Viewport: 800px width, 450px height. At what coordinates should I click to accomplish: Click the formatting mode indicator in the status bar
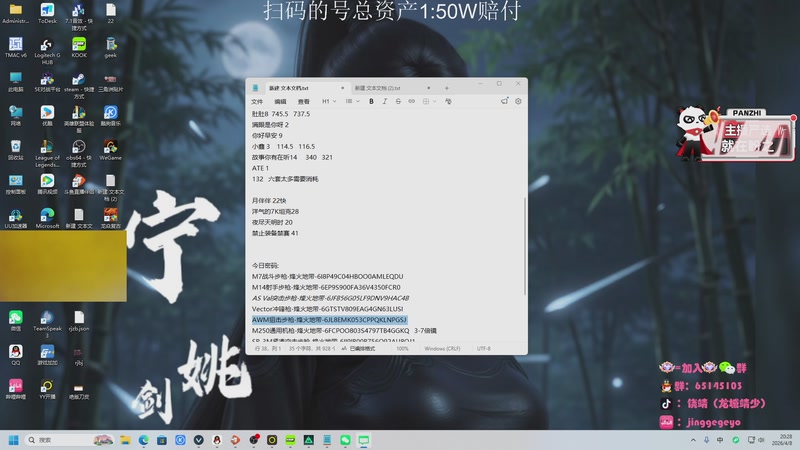pos(358,348)
